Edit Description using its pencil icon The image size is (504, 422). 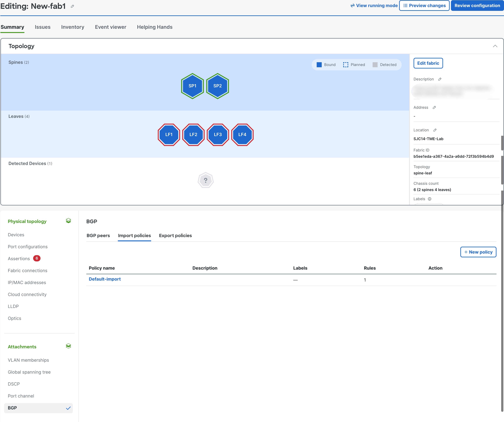pyautogui.click(x=440, y=79)
